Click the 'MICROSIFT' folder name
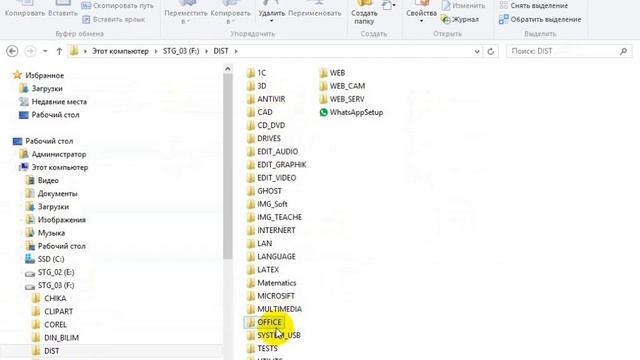The height and width of the screenshot is (360, 640). pyautogui.click(x=276, y=296)
